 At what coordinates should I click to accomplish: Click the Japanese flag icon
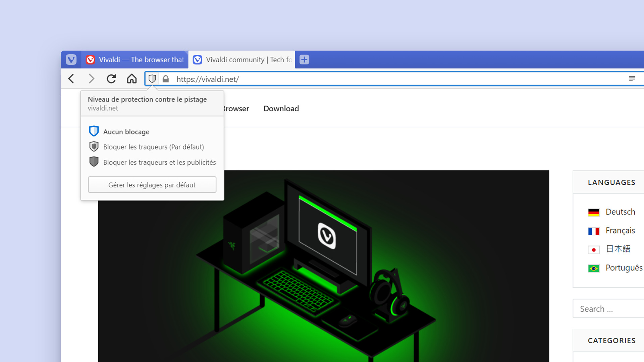point(594,250)
